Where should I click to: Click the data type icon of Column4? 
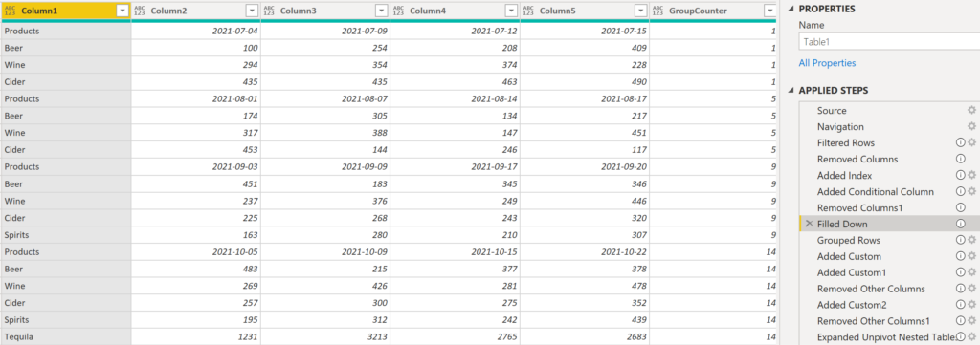(398, 11)
